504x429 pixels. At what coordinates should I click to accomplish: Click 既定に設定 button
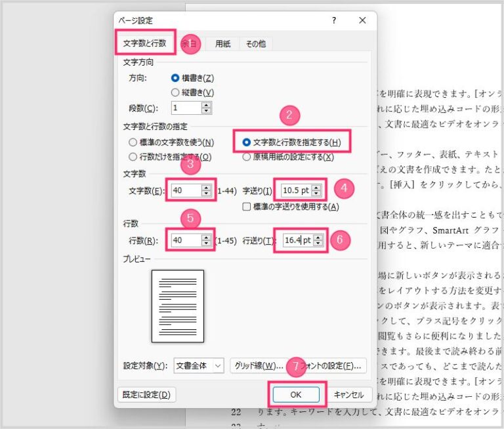[x=146, y=395]
